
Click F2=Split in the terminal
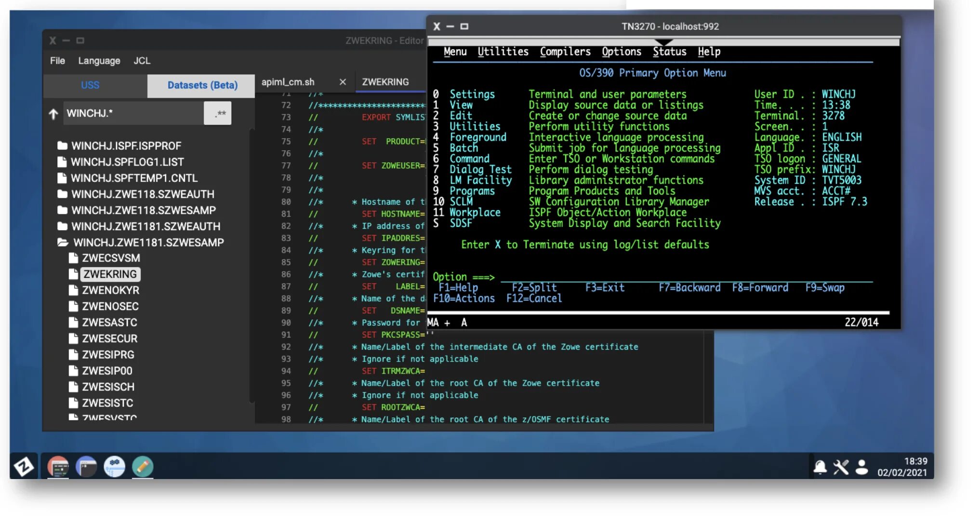click(534, 287)
